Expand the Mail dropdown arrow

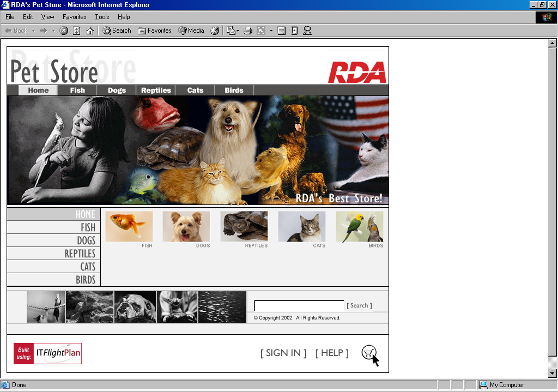[x=238, y=31]
